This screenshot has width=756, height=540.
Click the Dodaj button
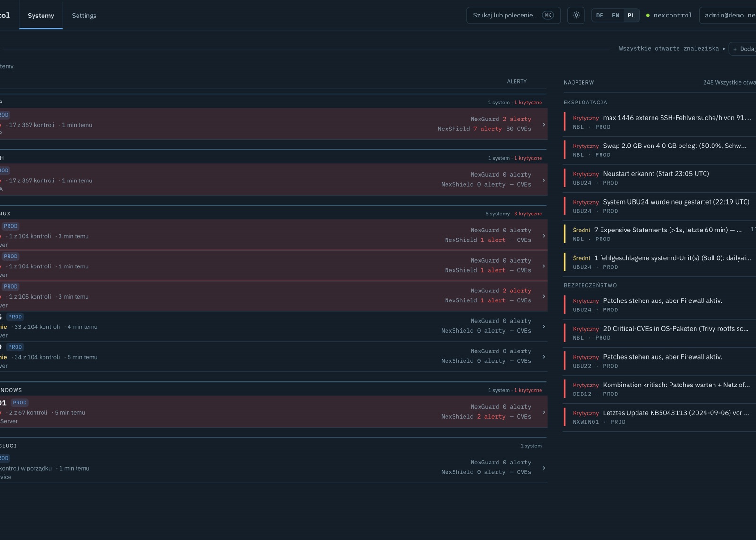[x=743, y=49]
